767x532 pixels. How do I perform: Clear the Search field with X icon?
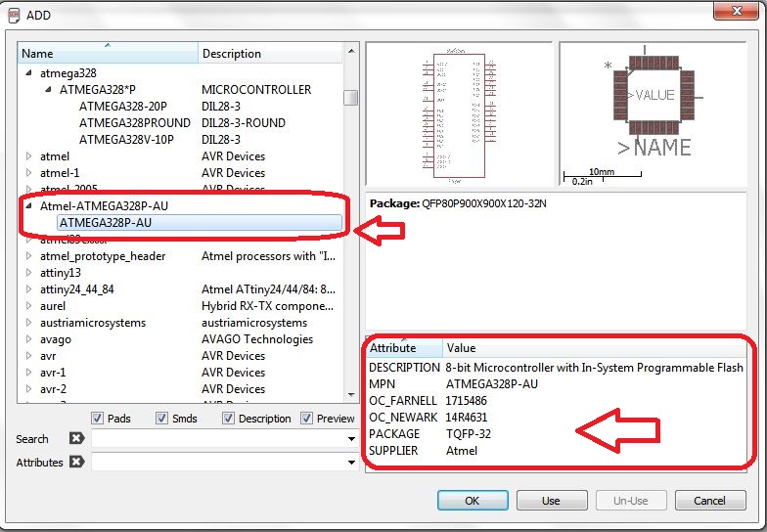pyautogui.click(x=76, y=438)
